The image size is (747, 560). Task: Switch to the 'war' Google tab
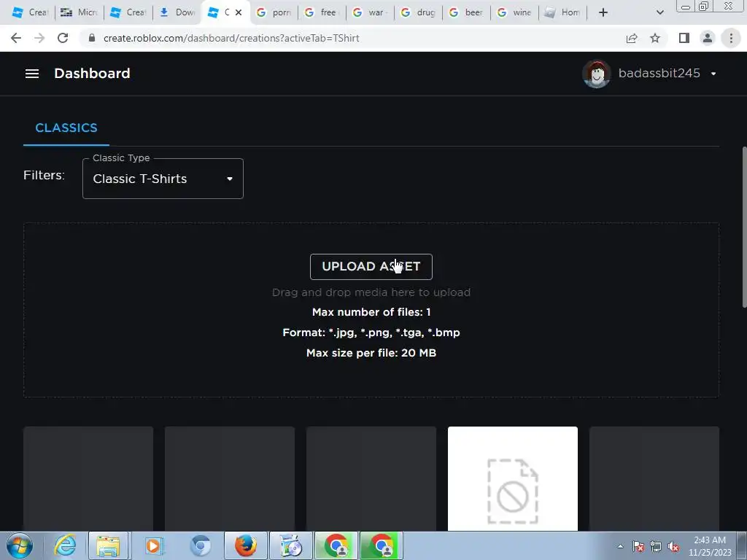pyautogui.click(x=370, y=12)
